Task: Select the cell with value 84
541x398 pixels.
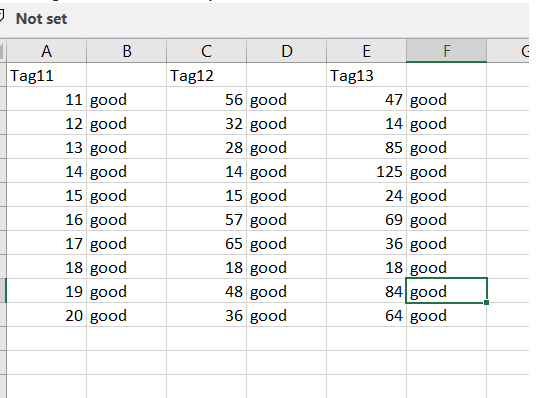Action: pyautogui.click(x=366, y=291)
